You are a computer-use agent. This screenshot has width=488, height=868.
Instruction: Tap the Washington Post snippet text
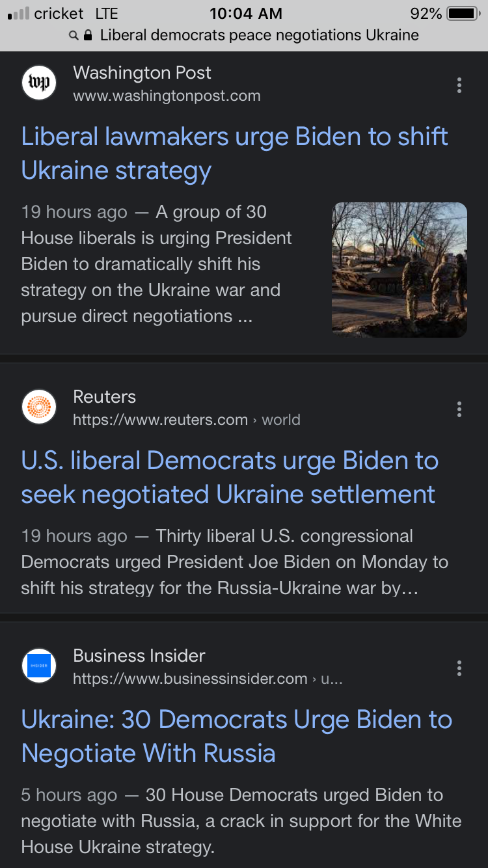[156, 264]
